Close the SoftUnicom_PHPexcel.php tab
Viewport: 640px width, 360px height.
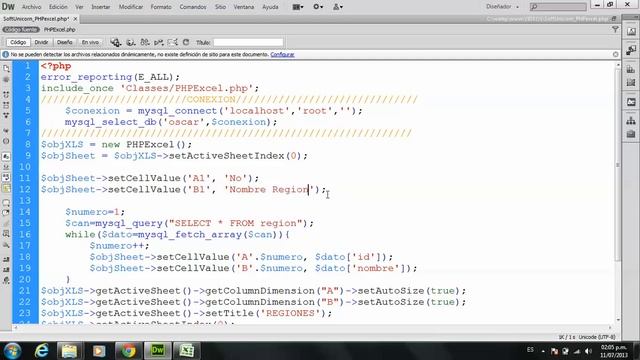point(76,19)
